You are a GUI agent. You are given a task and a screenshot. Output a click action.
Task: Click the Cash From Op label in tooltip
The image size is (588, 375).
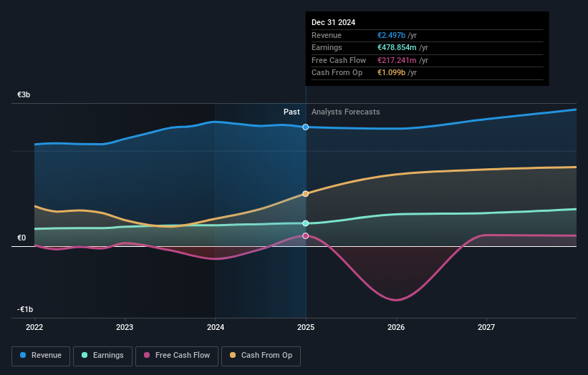(x=337, y=73)
